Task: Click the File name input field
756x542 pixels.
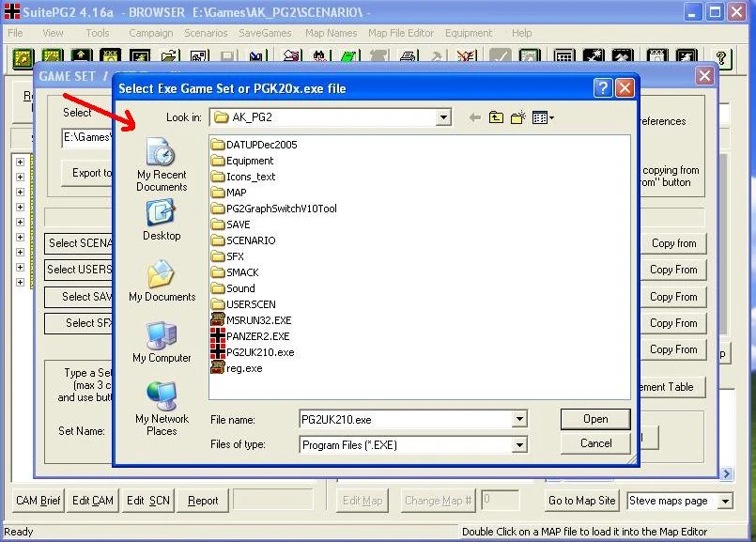Action: tap(407, 419)
